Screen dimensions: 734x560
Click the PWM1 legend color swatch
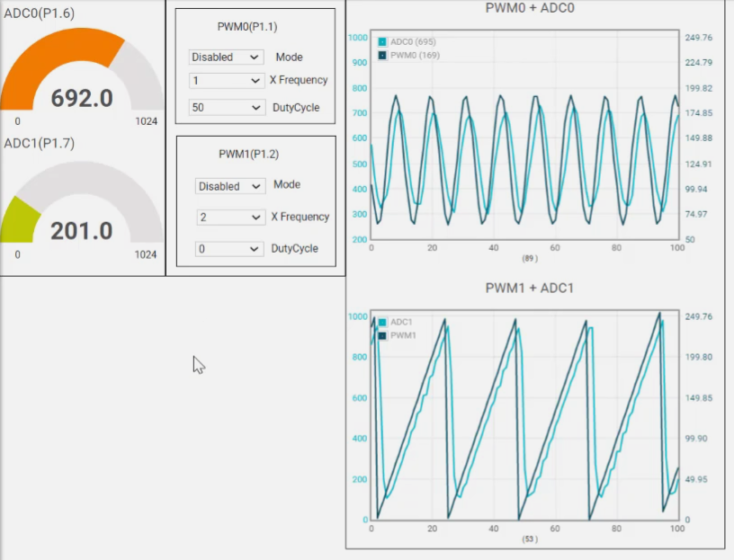(x=382, y=335)
